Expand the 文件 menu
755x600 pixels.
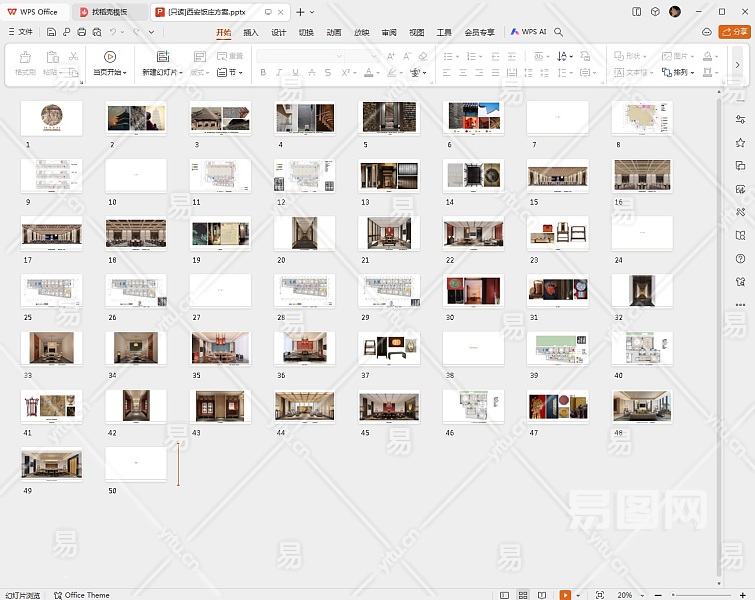coord(21,32)
